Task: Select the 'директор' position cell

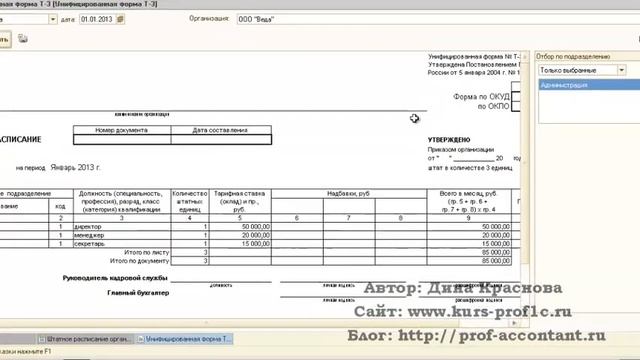Action: (x=122, y=227)
